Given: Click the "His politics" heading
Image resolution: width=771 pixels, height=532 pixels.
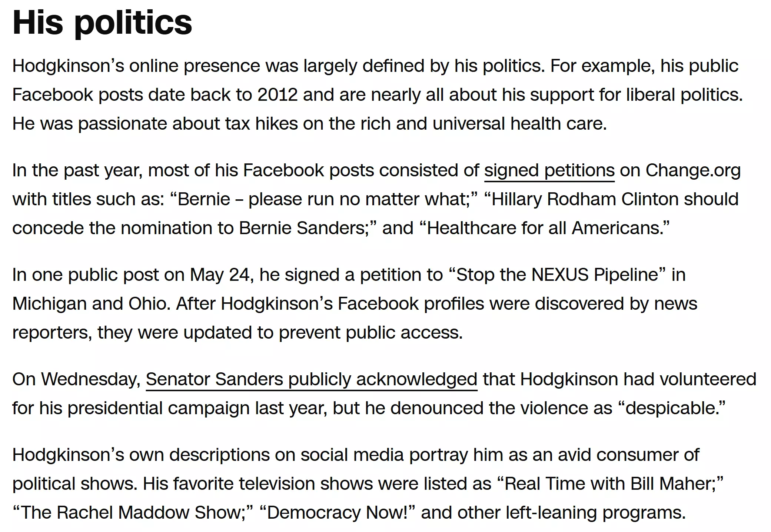Looking at the screenshot, I should [102, 22].
